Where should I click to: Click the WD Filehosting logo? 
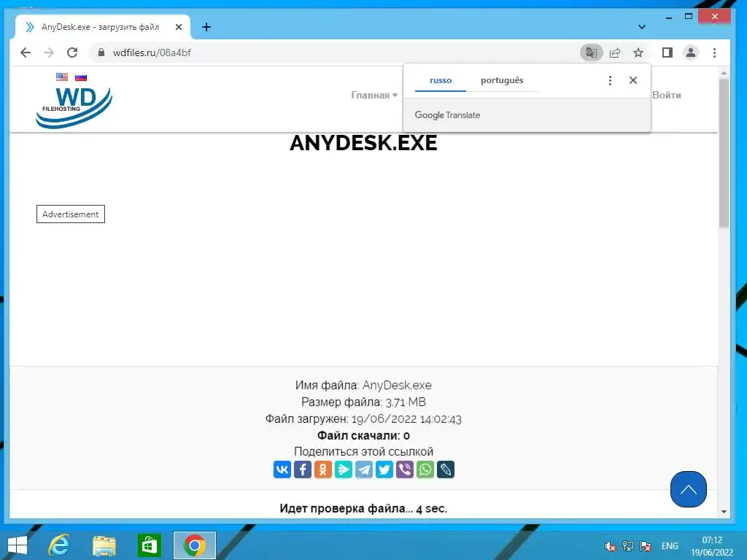coord(74,108)
